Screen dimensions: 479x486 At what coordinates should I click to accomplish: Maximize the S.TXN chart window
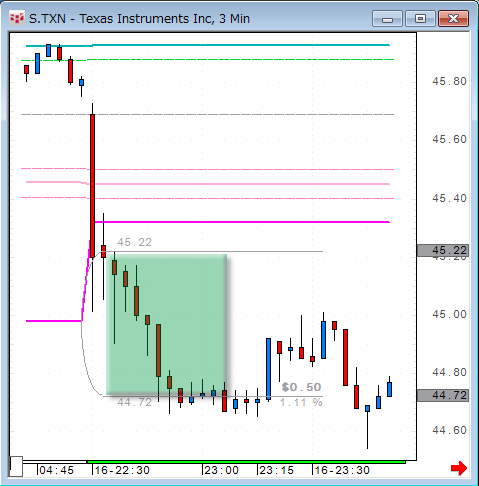point(420,19)
